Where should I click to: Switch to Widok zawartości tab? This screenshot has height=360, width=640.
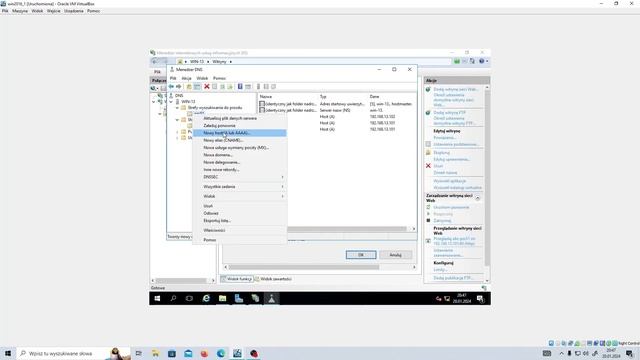tap(273, 279)
